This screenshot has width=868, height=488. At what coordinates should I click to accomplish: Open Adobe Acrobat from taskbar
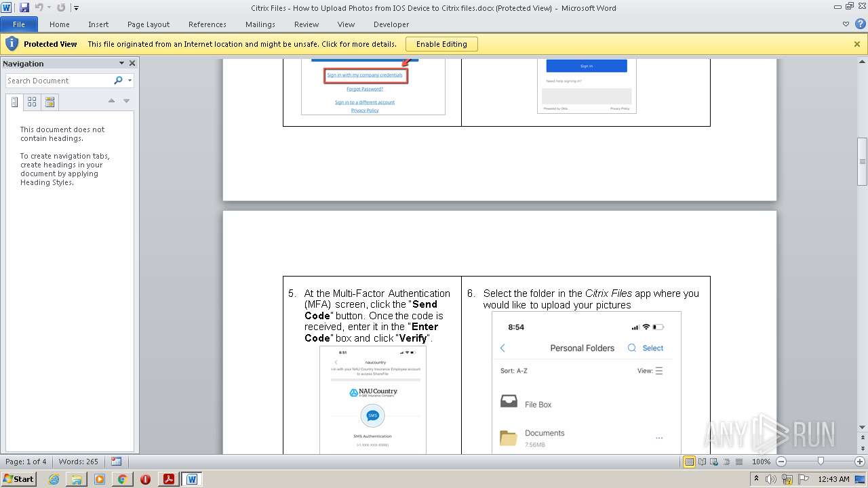(168, 479)
